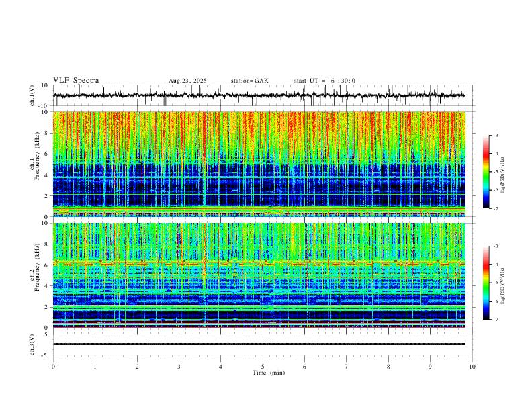This screenshot has width=532, height=411.
Task: Click the 'station=GAK' label
Action: click(x=249, y=81)
